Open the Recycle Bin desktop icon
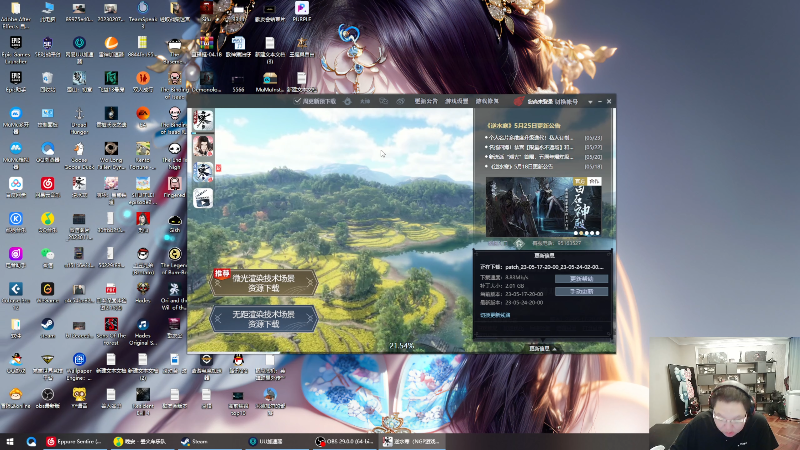Screen dimensions: 800x450 tap(47, 82)
